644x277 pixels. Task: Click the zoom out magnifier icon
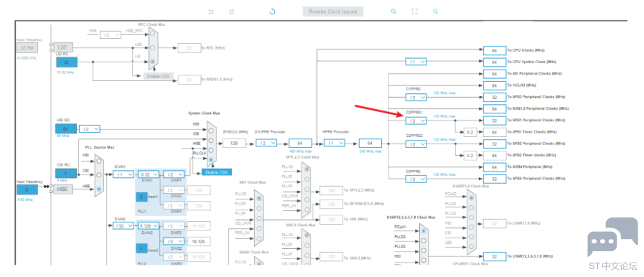coord(435,11)
